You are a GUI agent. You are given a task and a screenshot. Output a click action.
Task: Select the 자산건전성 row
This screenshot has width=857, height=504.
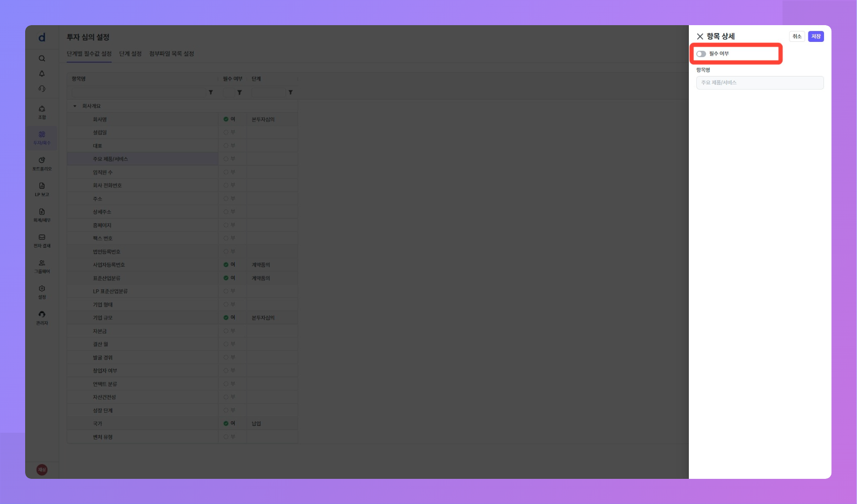point(182,397)
